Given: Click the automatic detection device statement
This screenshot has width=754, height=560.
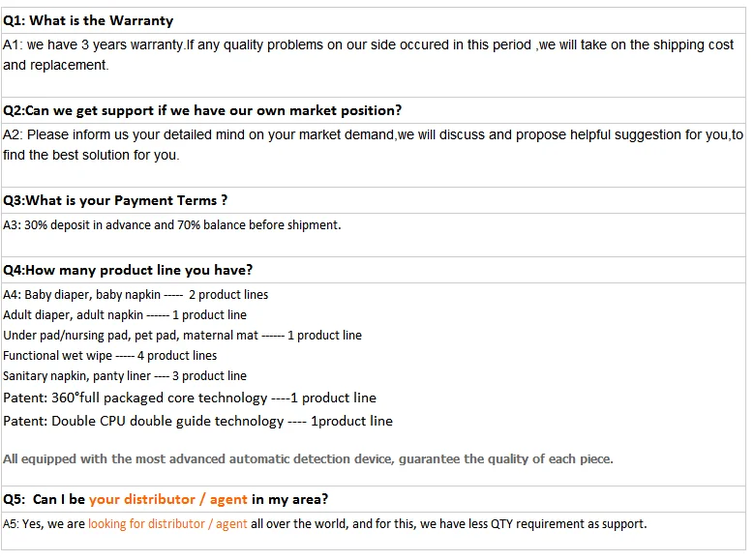Looking at the screenshot, I should point(308,458).
